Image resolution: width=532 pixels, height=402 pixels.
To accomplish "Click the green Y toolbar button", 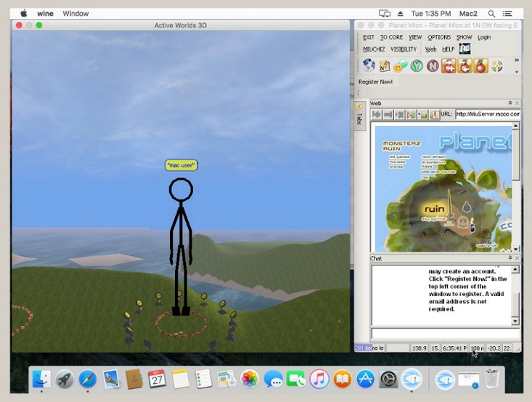I will click(417, 66).
